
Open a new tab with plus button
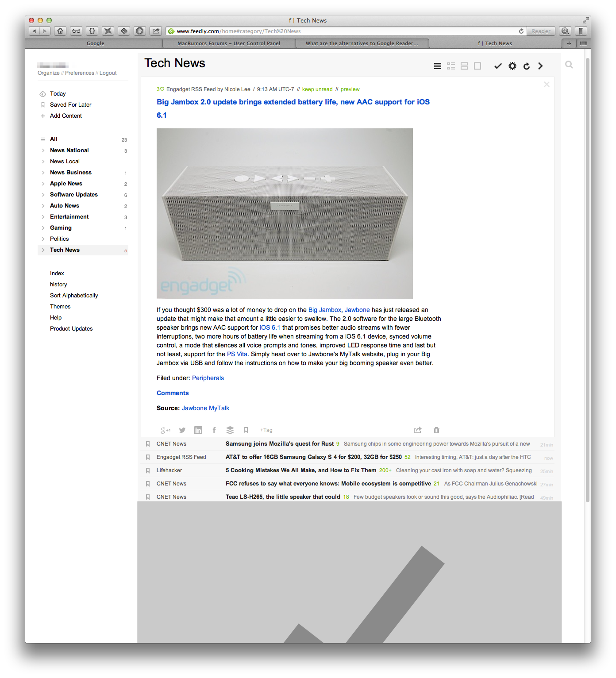point(569,43)
